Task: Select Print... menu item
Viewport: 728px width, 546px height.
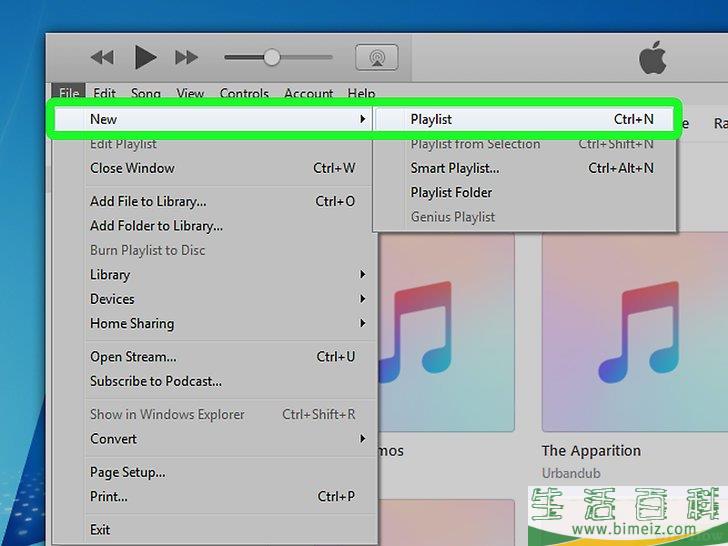Action: click(213, 496)
